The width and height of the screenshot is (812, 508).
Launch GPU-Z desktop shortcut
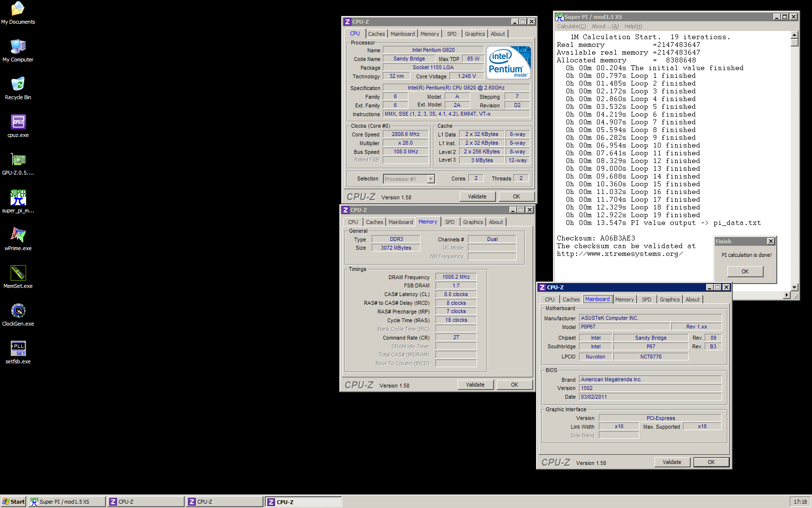click(18, 164)
